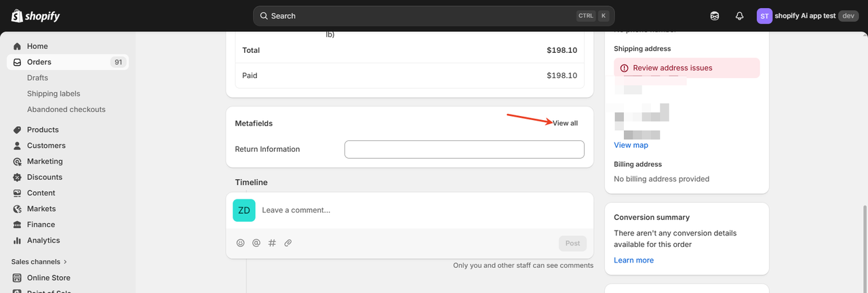Click View all metafields link
Image resolution: width=868 pixels, height=293 pixels.
(x=565, y=123)
